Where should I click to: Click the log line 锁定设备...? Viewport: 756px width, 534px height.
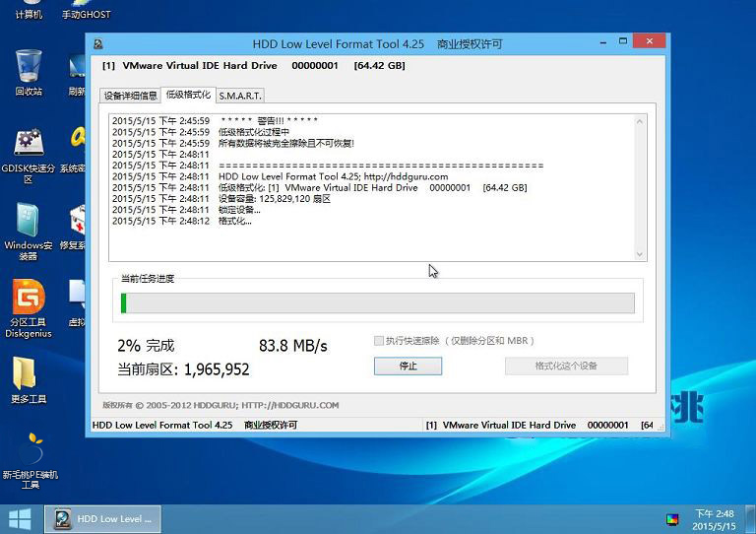tap(186, 210)
